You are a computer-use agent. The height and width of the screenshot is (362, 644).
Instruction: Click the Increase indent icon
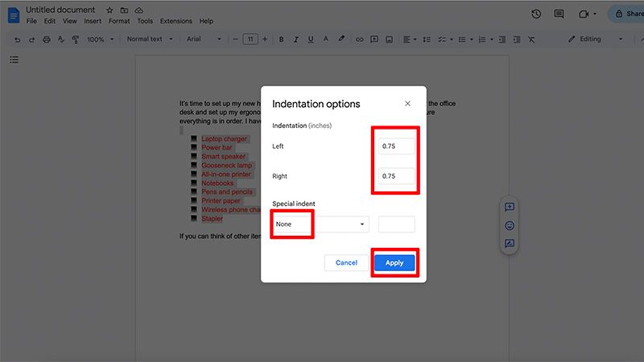(517, 39)
